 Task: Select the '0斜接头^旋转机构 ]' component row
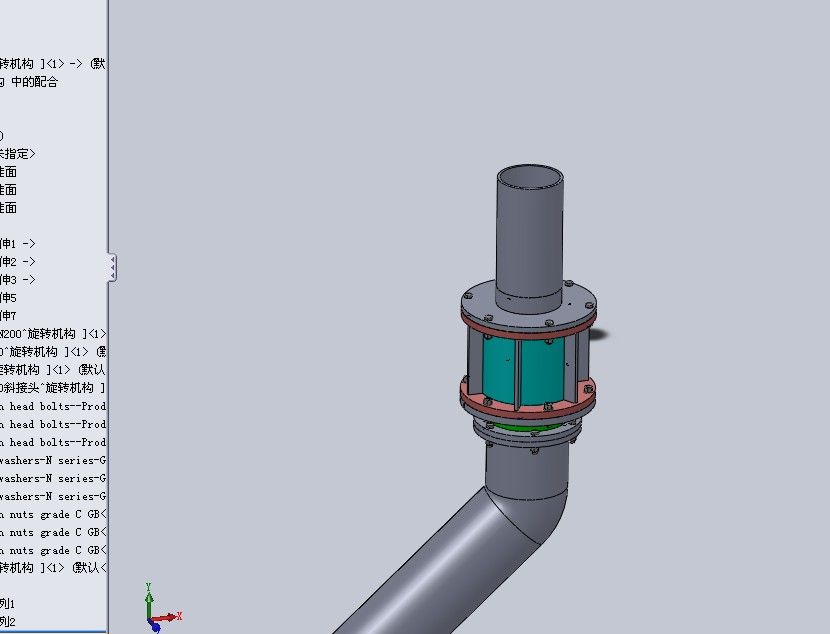point(53,387)
